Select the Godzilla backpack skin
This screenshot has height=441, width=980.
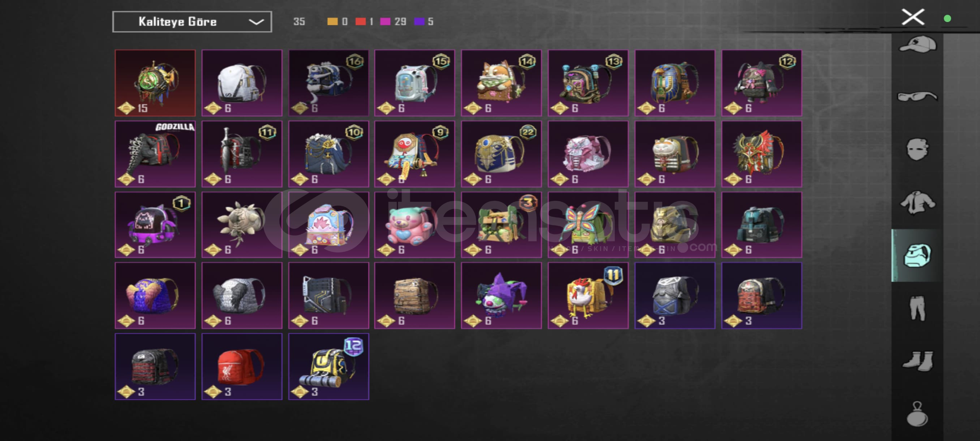tap(155, 154)
